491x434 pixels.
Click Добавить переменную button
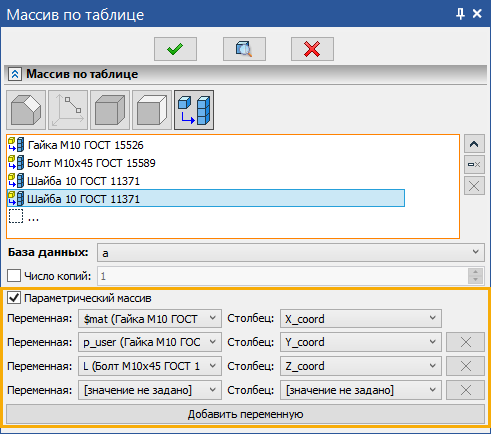pos(245,414)
